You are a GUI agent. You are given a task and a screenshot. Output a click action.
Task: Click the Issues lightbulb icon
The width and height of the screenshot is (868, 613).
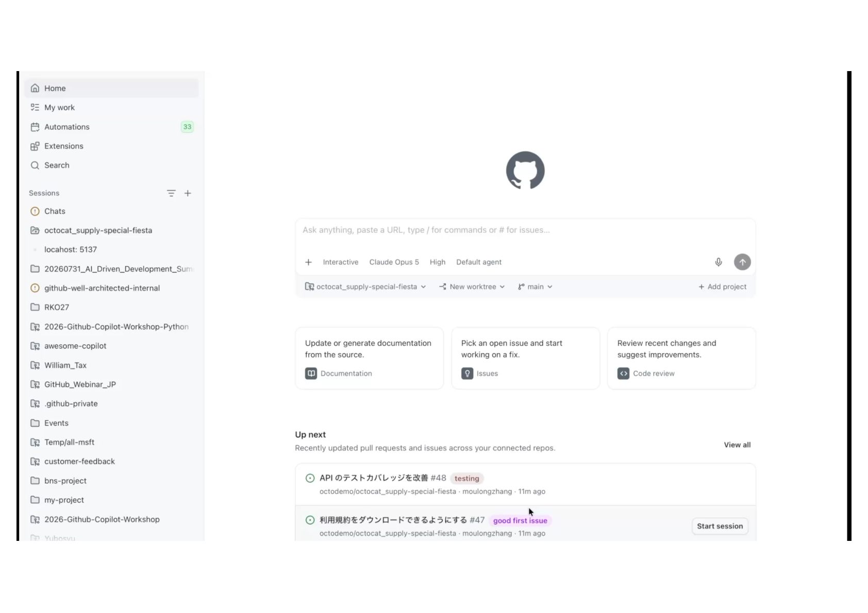(467, 373)
